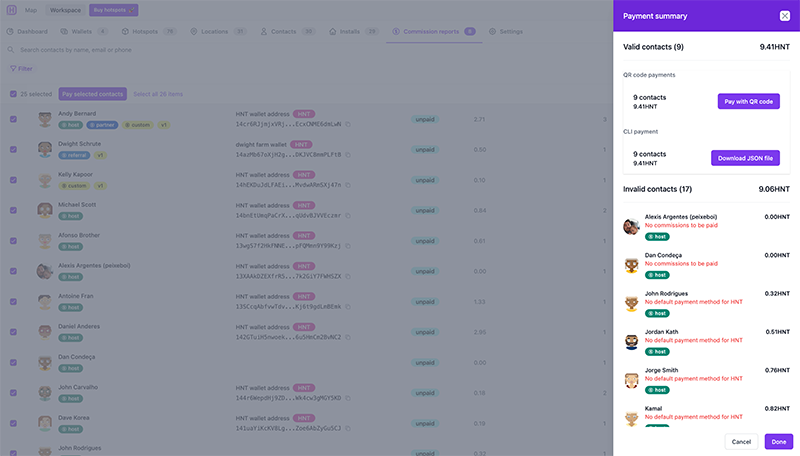Click Michael Scott's avatar in the list
The height and width of the screenshot is (456, 800).
click(x=45, y=211)
